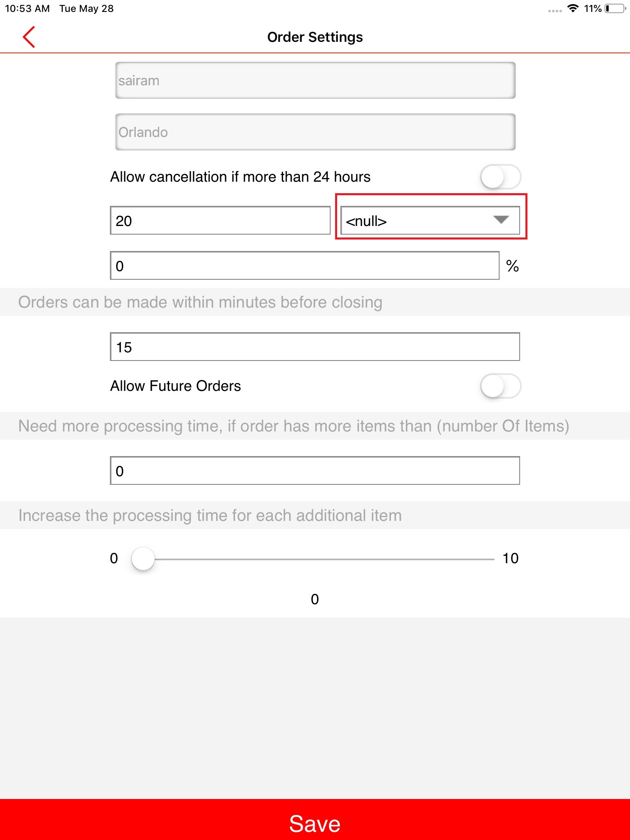This screenshot has width=630, height=840.
Task: Tap the Need more processing time header
Action: tap(294, 426)
